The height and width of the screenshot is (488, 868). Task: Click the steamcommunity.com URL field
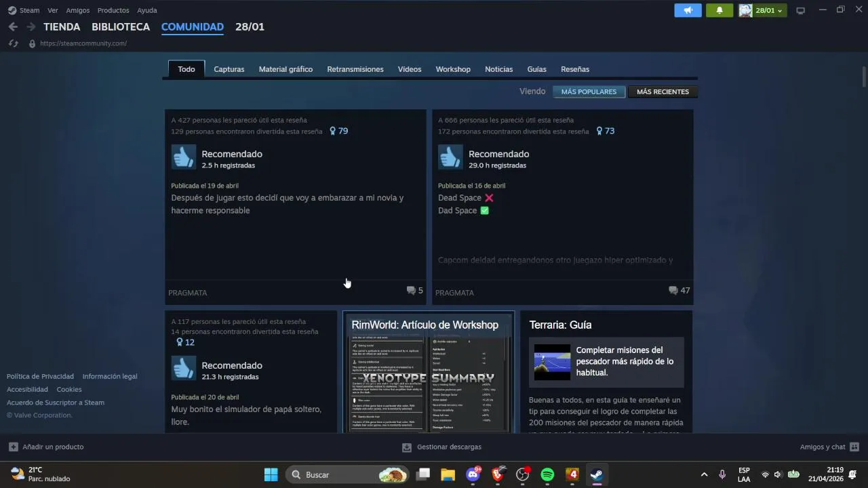click(83, 43)
